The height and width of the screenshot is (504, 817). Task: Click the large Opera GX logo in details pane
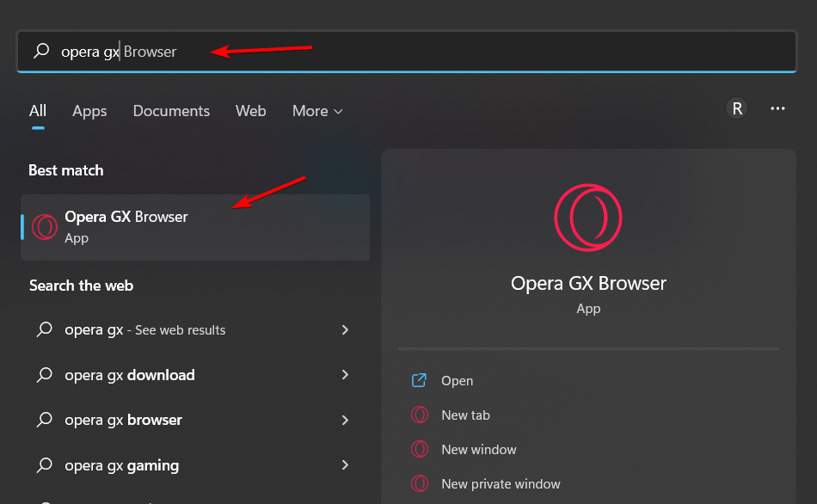587,218
